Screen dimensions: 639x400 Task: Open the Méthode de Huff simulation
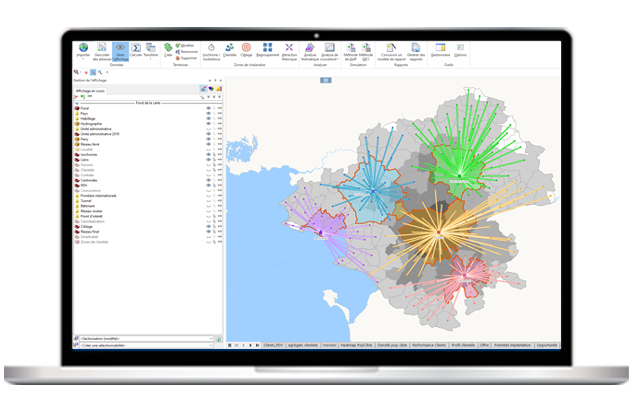click(x=351, y=48)
